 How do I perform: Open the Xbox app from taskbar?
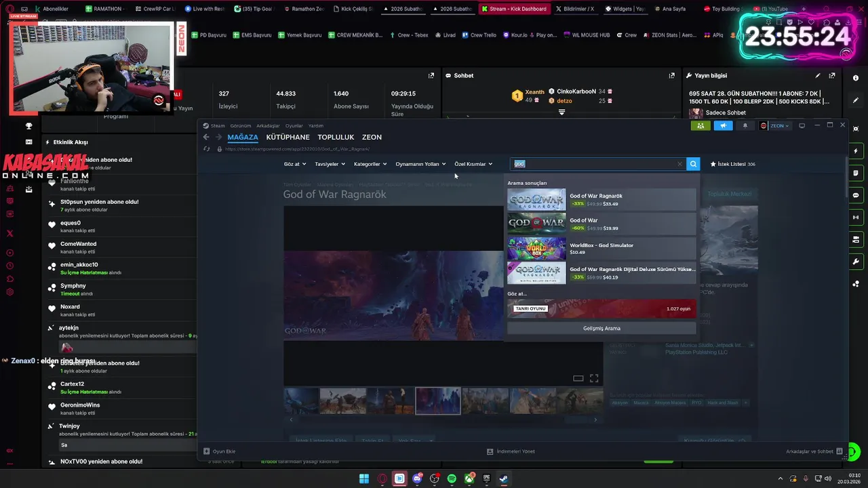pos(469,479)
